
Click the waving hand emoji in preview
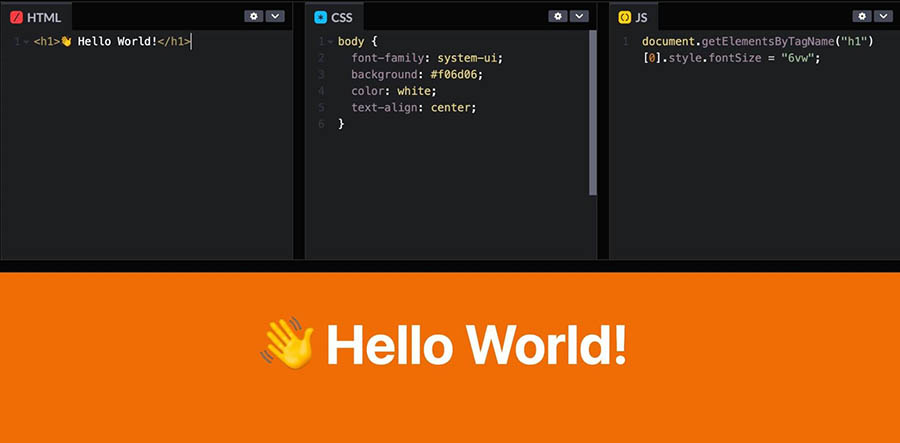287,345
